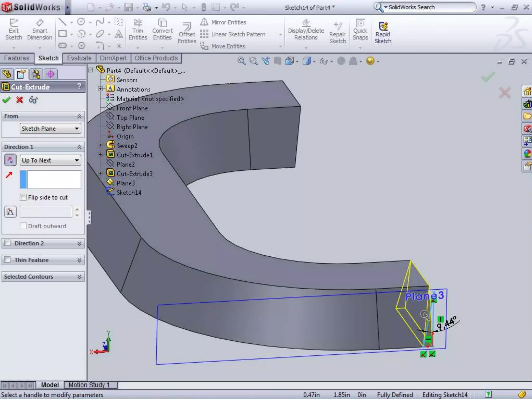
Task: Expand the Selected Contours section
Action: click(79, 277)
